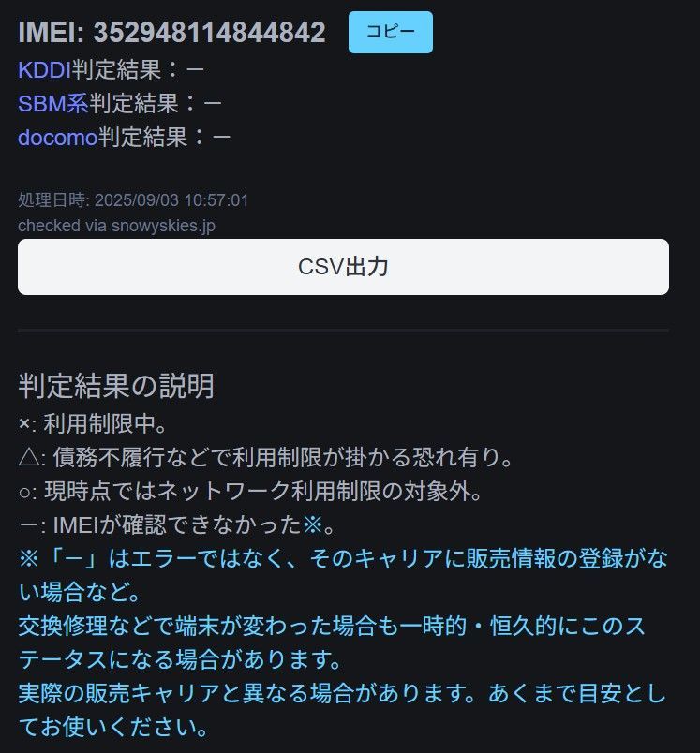This screenshot has width=700, height=753.
Task: Click the 処理日時 timestamp text
Action: [133, 200]
